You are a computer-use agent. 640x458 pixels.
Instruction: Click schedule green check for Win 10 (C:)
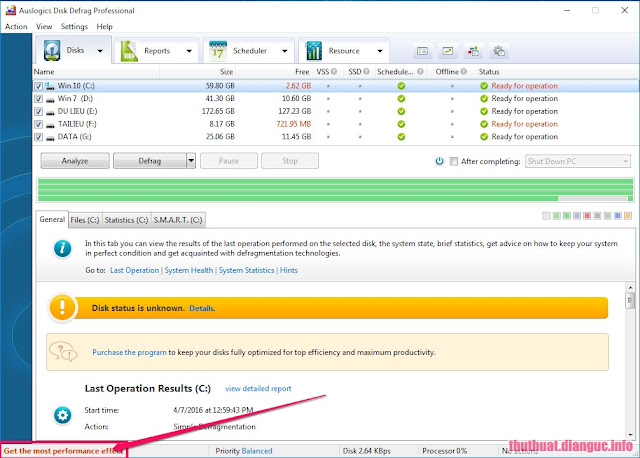point(401,86)
